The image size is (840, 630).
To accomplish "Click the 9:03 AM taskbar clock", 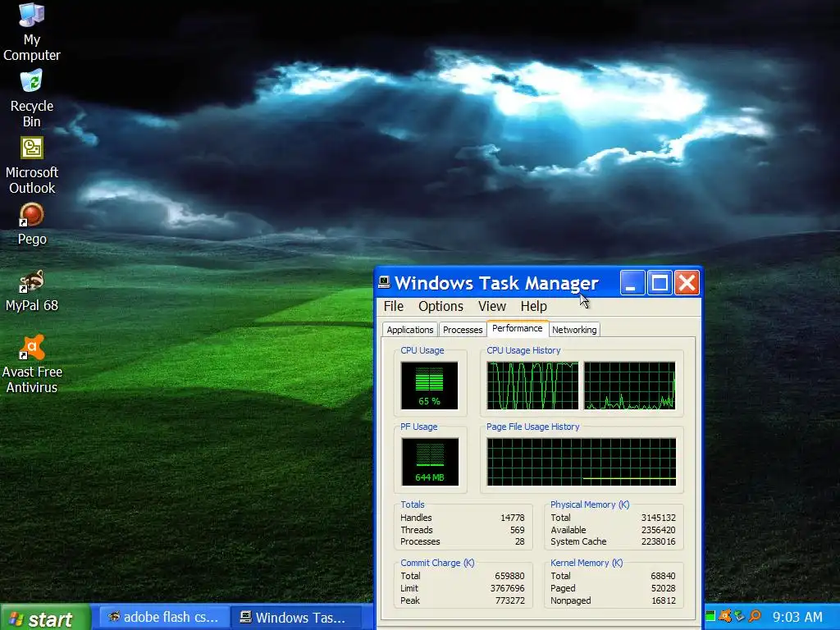I will tap(797, 617).
